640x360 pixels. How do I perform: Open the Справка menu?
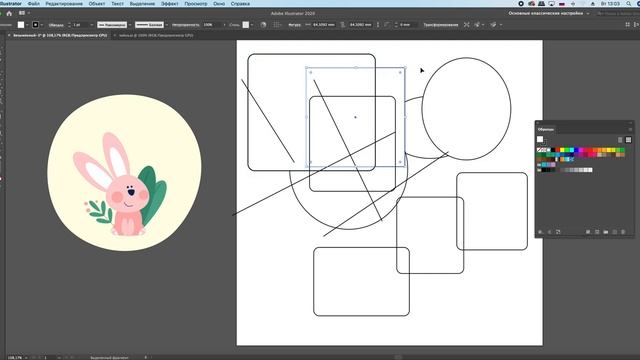coord(240,4)
